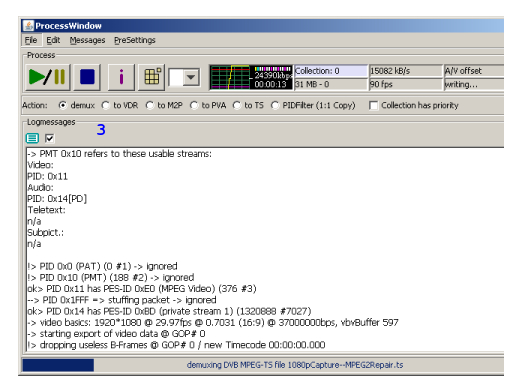
Task: Open the Edit menu
Action: 53,40
